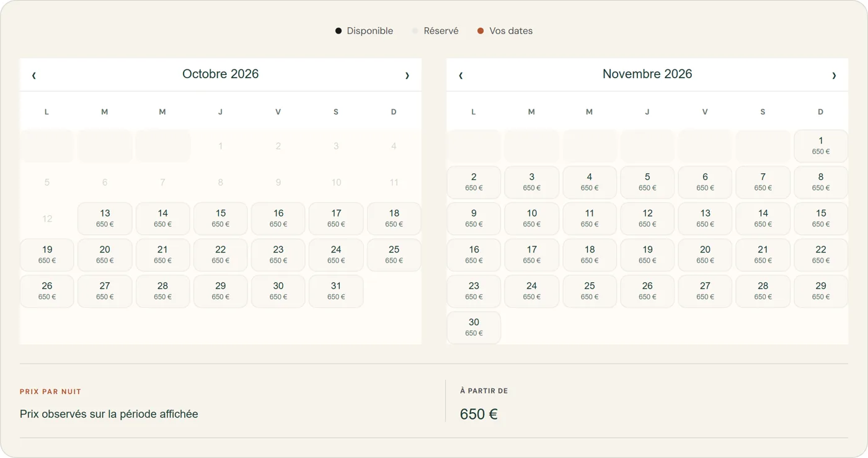The image size is (868, 458).
Task: Select November 13 in Novembre calendar
Action: pos(705,218)
